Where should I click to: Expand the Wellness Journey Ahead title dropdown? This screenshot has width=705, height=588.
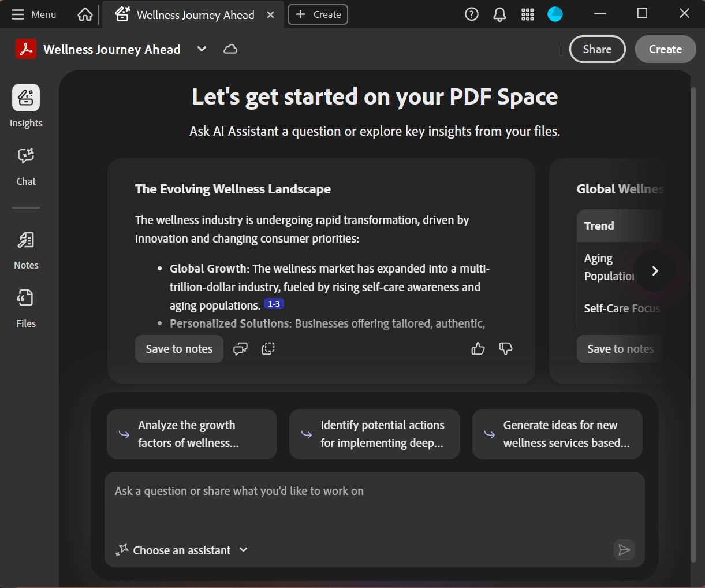[202, 49]
